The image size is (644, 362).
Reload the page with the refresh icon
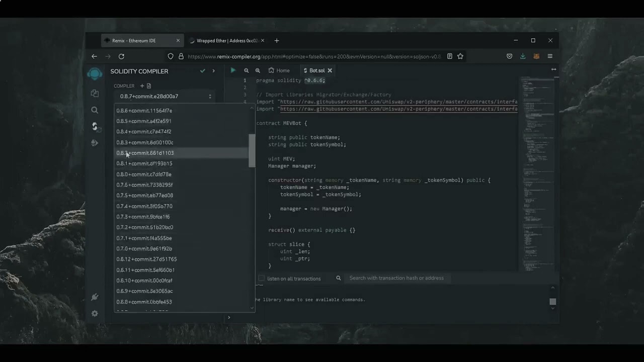[x=121, y=56]
